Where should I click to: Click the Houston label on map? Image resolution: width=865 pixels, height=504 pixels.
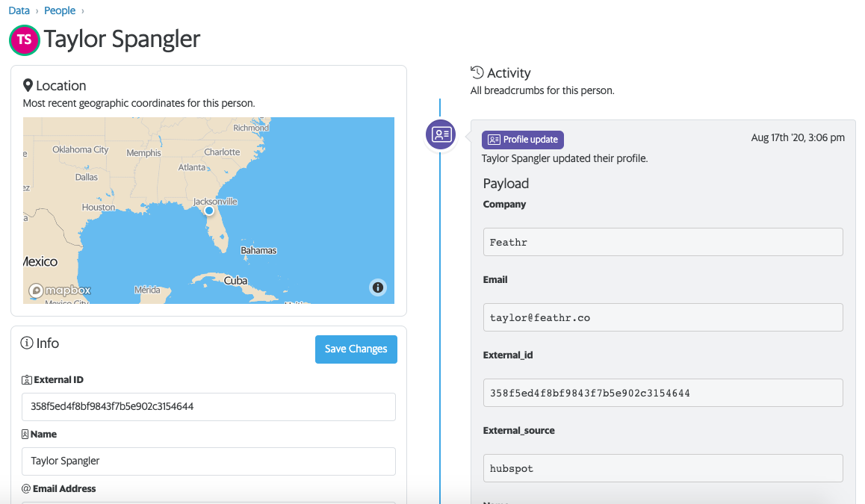[x=99, y=208]
